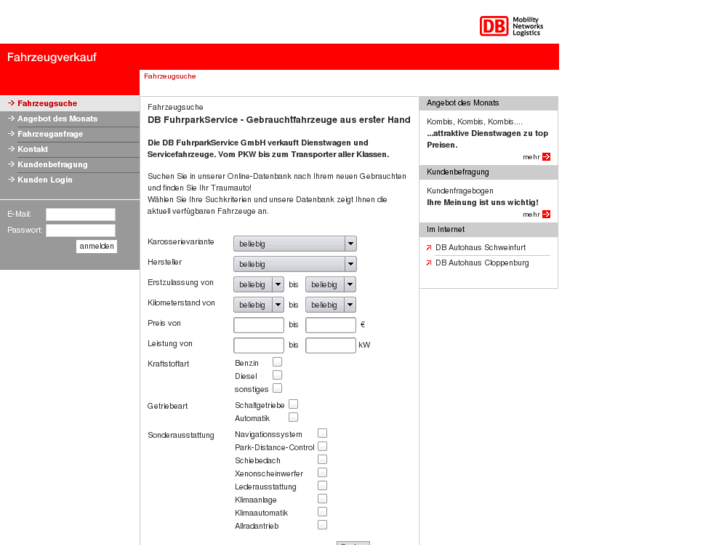Enable the Benzin checkbox
The width and height of the screenshot is (727, 545).
(x=277, y=362)
